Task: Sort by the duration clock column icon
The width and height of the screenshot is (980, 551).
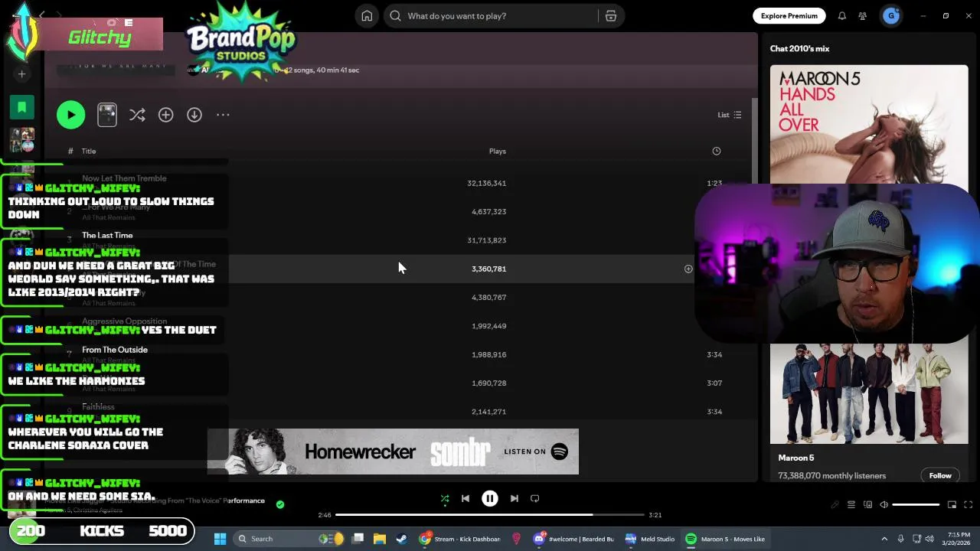Action: coord(717,152)
